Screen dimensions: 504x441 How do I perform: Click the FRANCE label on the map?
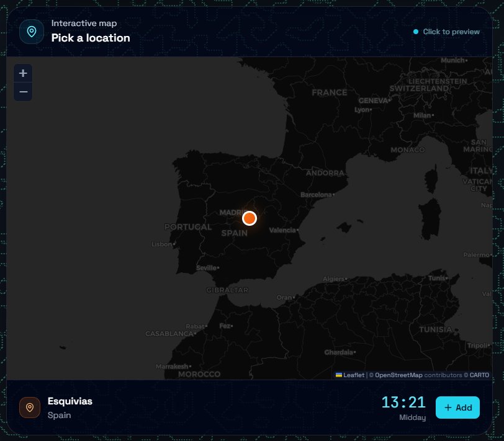[330, 92]
